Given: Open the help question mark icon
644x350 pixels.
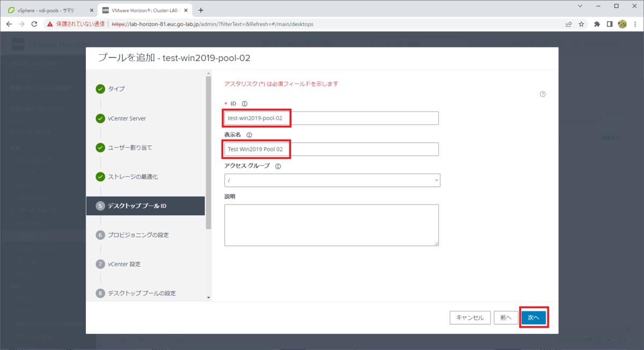Looking at the screenshot, I should (x=543, y=94).
